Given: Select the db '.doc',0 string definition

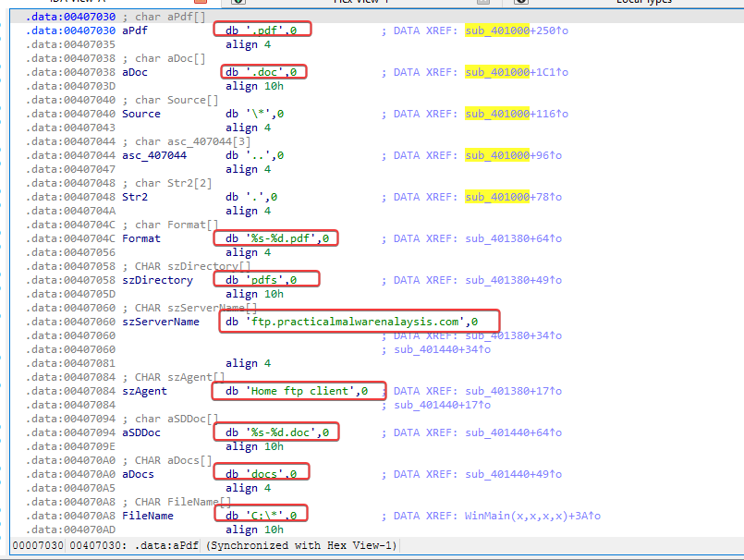Looking at the screenshot, I should (262, 72).
